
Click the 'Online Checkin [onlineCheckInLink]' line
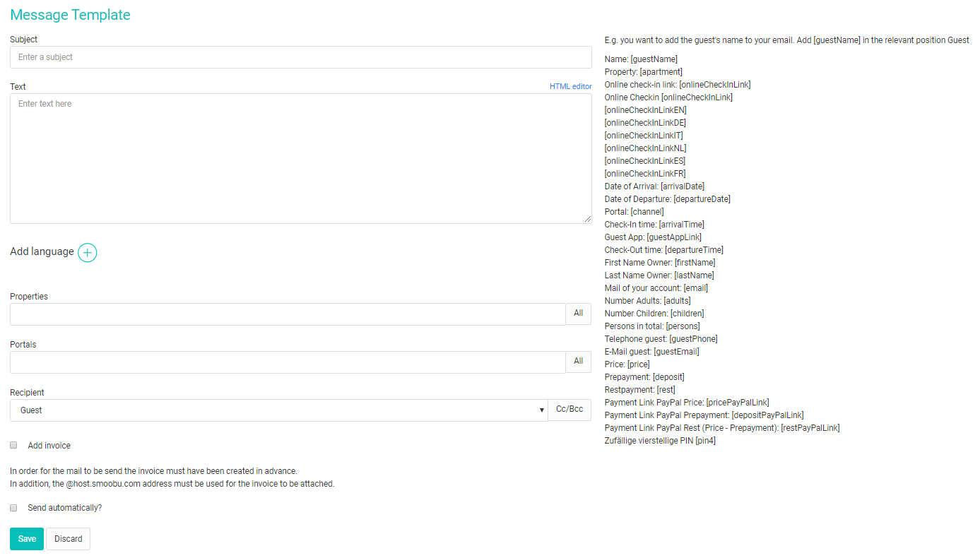pyautogui.click(x=668, y=97)
